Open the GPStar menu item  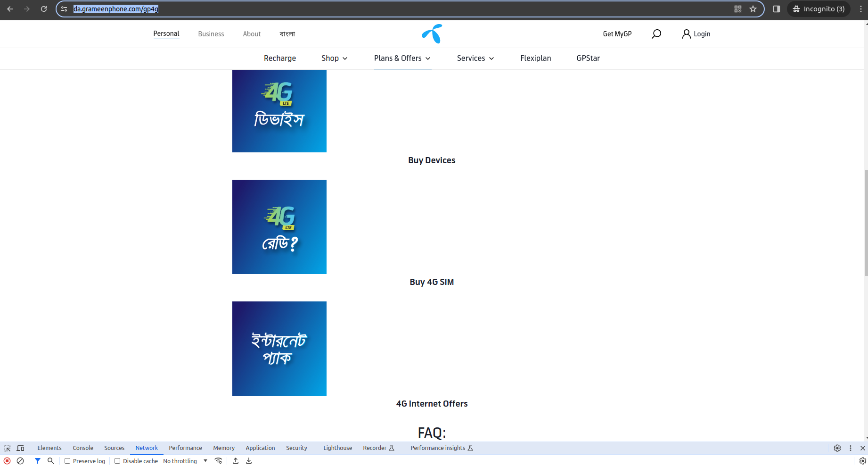pos(588,58)
